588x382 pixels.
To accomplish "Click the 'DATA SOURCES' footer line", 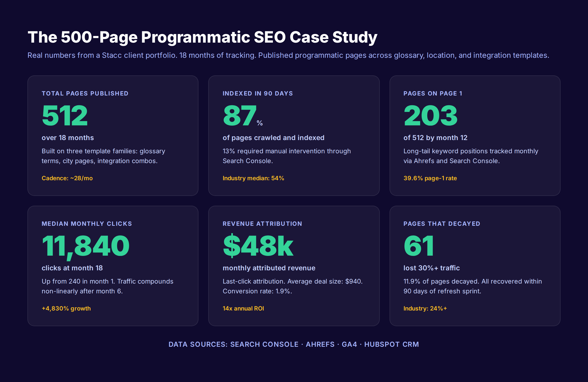I will pos(294,345).
